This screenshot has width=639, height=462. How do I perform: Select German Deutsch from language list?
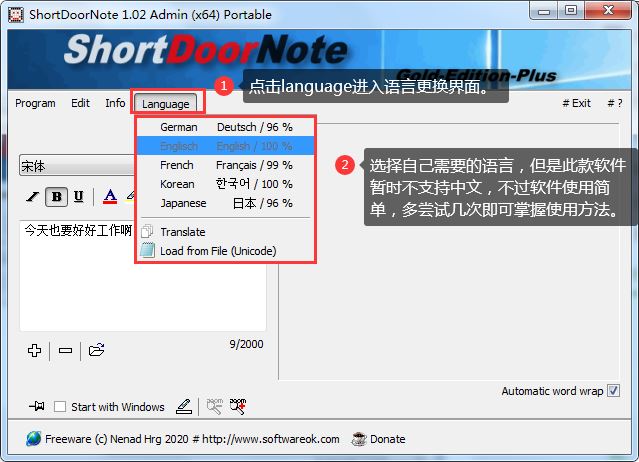click(x=225, y=127)
